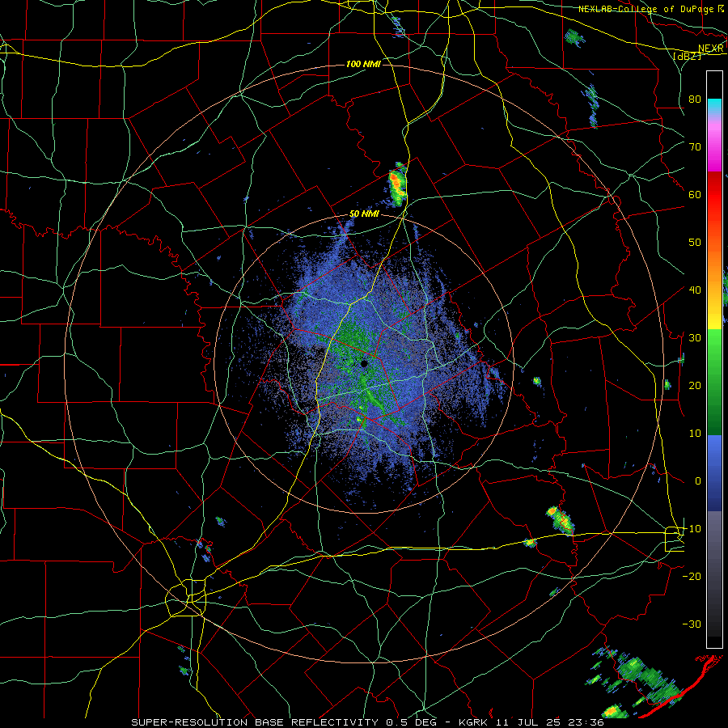Click the 30 value on reflectivity scale
The image size is (728, 728).
[x=695, y=338]
